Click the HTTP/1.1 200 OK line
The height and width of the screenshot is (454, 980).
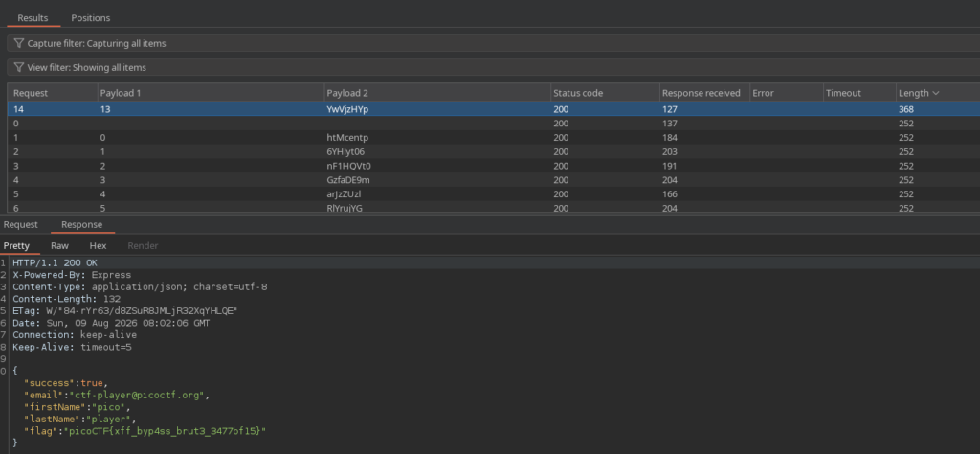click(55, 262)
